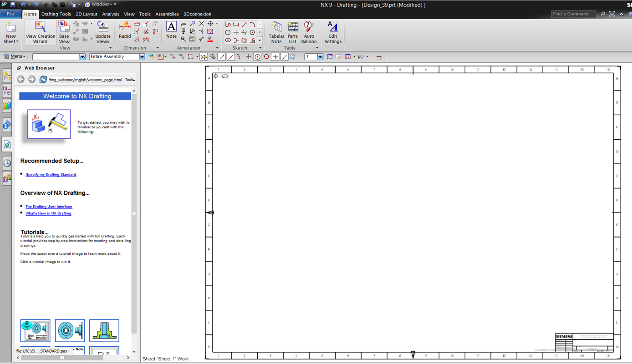Run the Auto Balloon command
632x364 pixels.
click(x=309, y=32)
